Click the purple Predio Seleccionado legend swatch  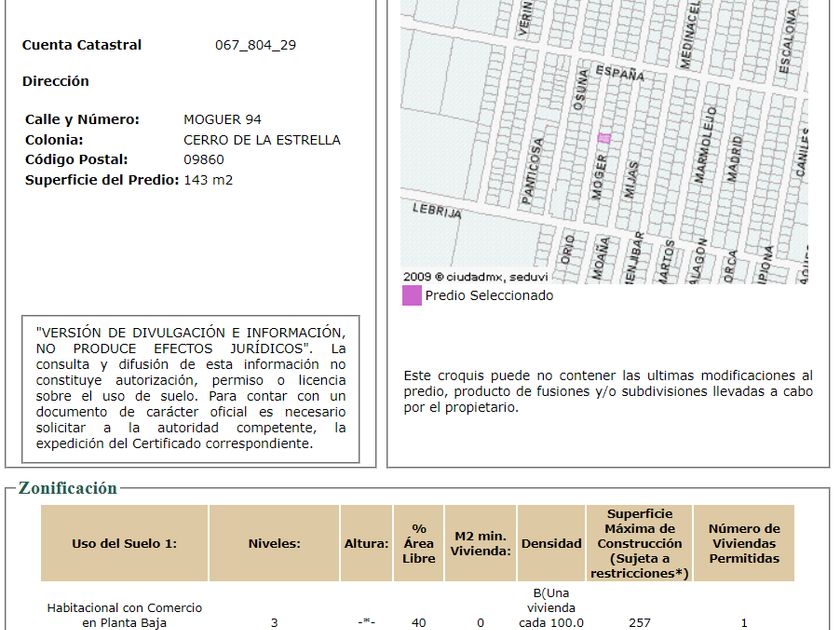coord(411,296)
